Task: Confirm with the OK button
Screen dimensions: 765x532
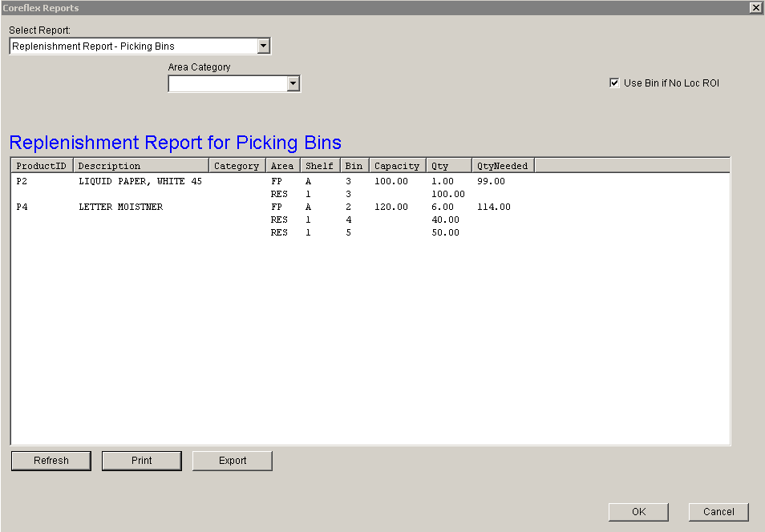Action: pos(638,511)
